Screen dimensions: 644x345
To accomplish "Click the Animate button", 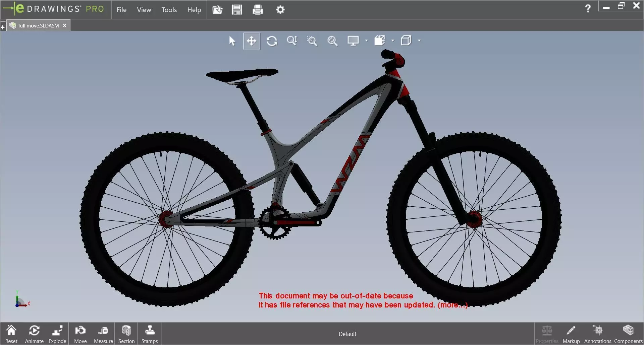I will point(34,334).
